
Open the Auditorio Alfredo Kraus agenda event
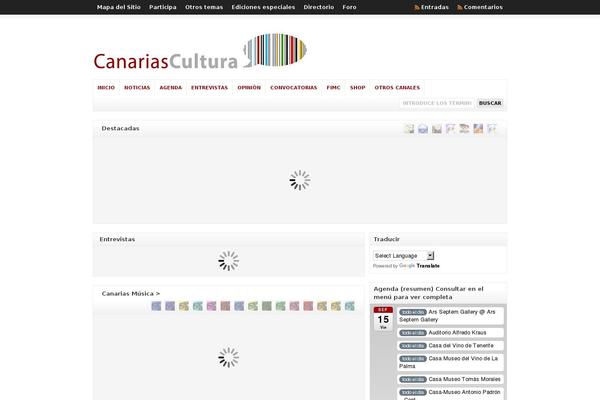pos(450,333)
